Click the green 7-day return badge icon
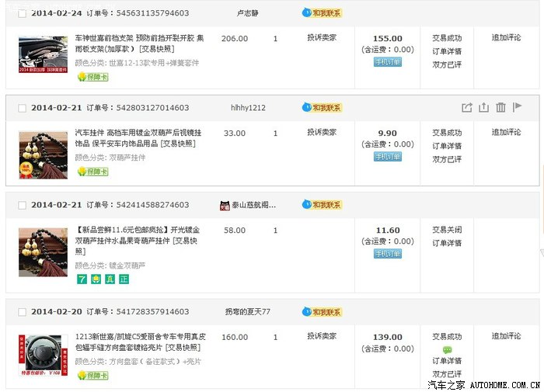 tap(81, 279)
